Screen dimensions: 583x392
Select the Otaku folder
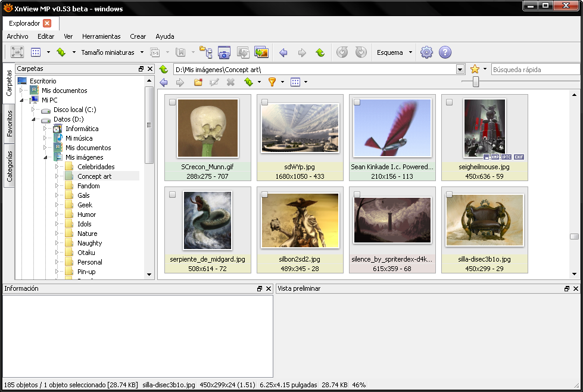coord(86,253)
